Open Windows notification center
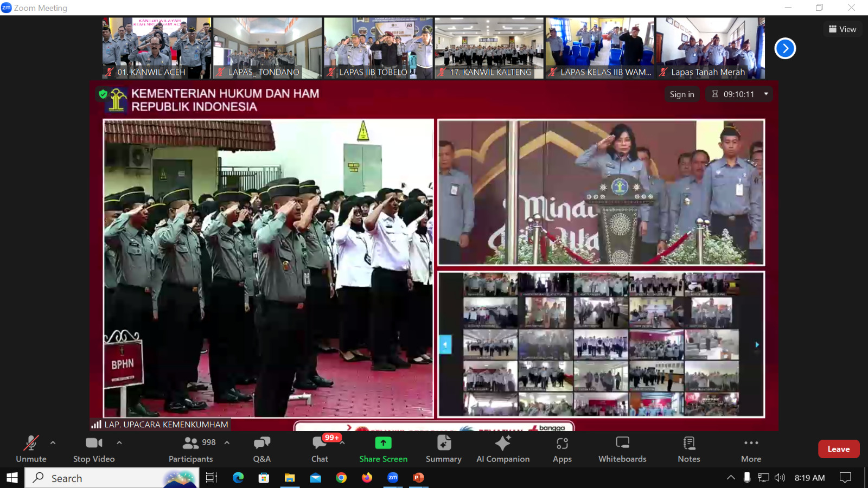 (x=845, y=478)
